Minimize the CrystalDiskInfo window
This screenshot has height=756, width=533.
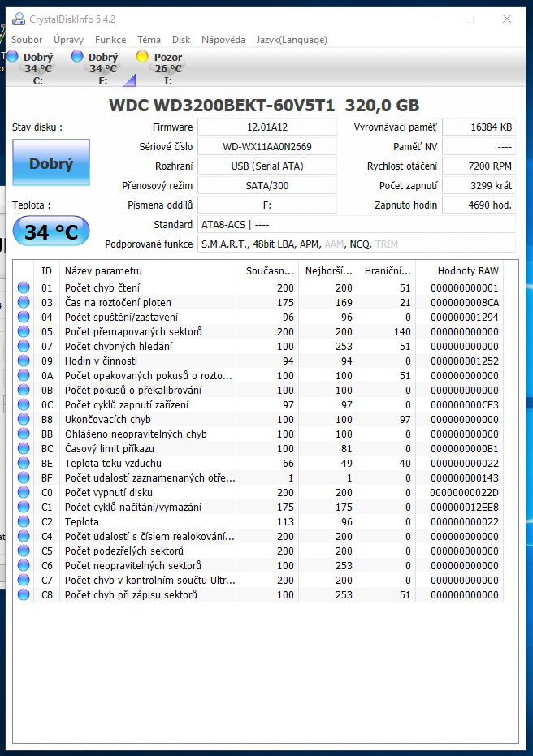click(433, 19)
